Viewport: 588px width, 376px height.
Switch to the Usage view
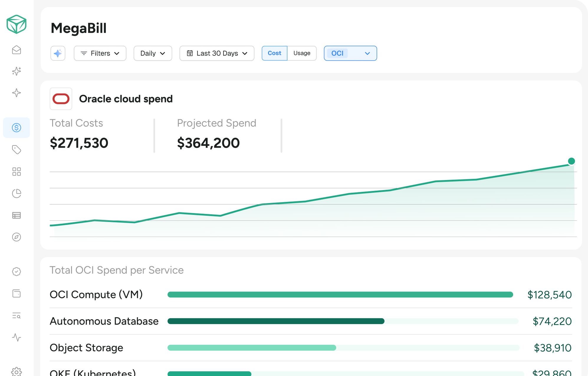[x=302, y=53]
